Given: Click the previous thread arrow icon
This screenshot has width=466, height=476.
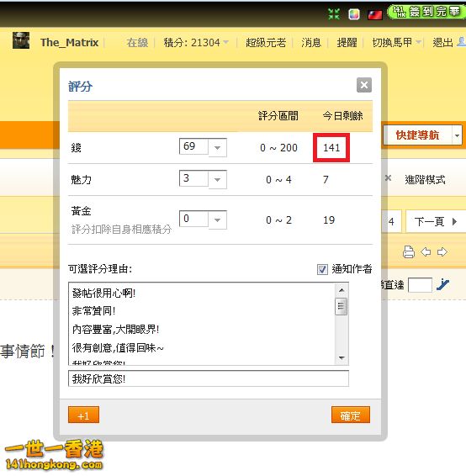Looking at the screenshot, I should (x=426, y=252).
